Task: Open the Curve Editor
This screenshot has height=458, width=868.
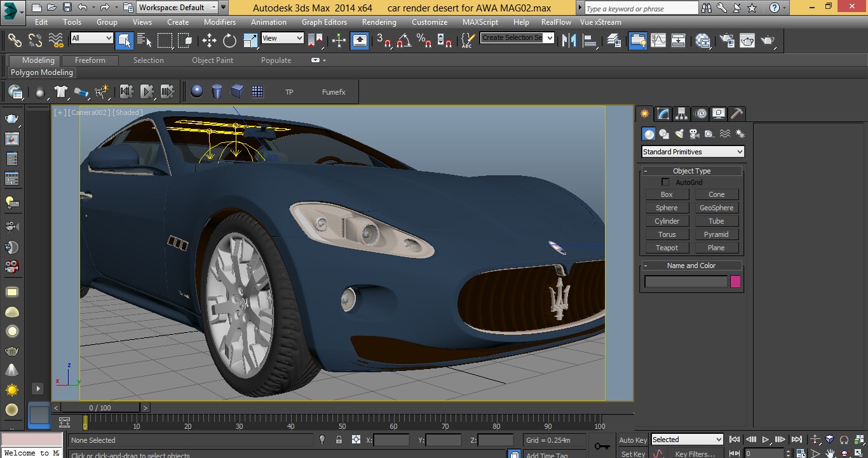Action: click(x=658, y=40)
